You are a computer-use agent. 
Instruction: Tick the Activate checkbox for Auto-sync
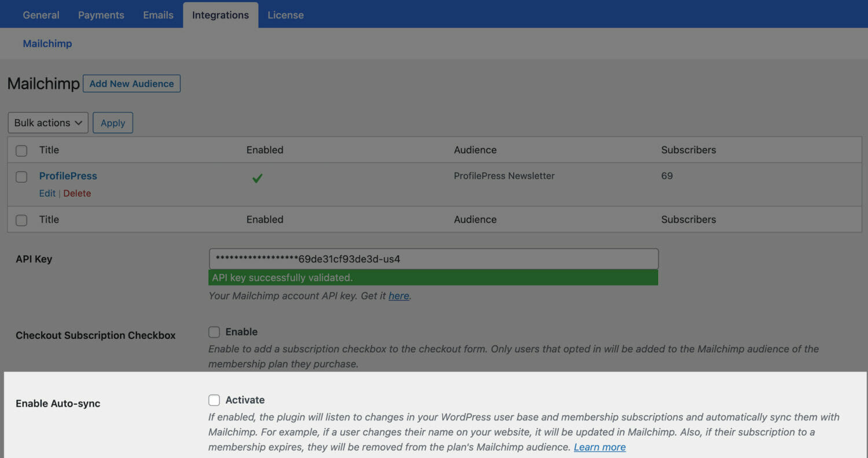[214, 400]
